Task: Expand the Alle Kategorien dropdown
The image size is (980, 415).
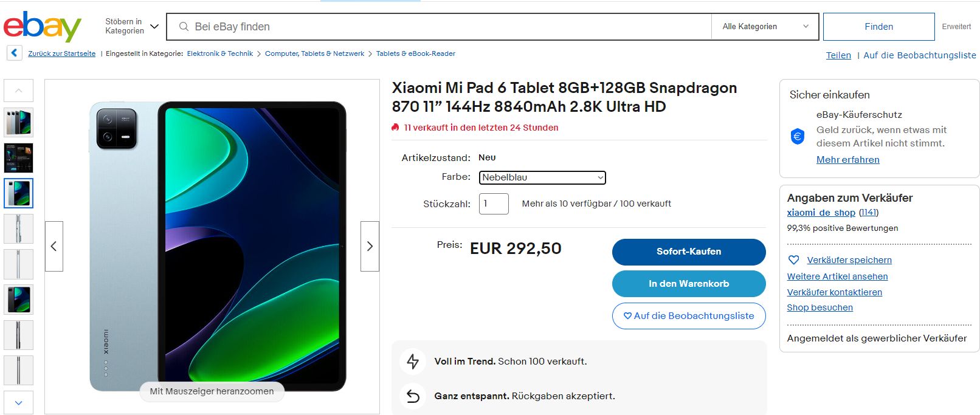Action: [765, 27]
